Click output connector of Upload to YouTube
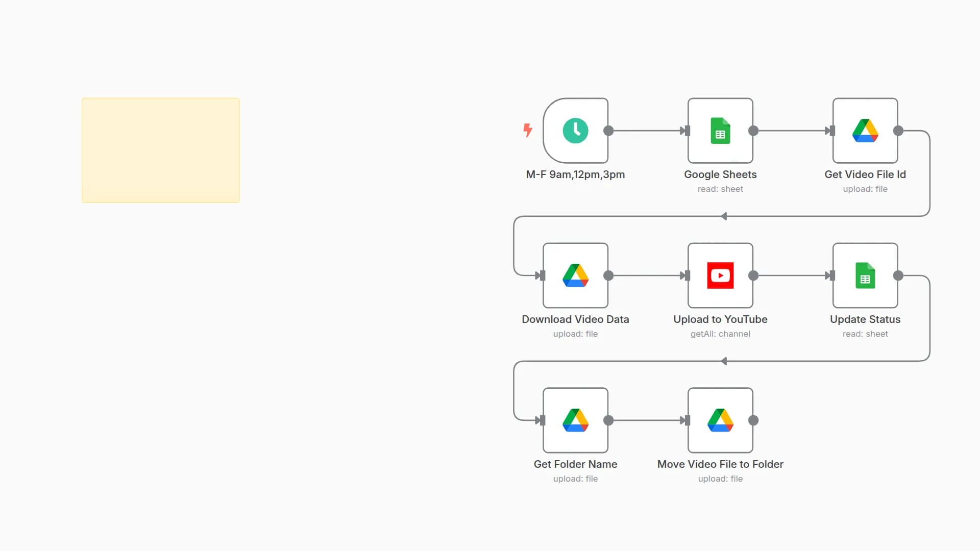980x551 pixels. click(753, 275)
